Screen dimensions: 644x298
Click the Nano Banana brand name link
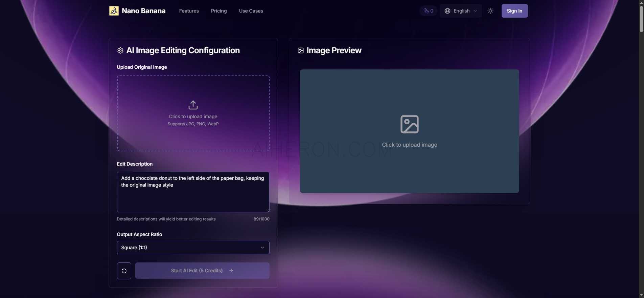click(144, 11)
